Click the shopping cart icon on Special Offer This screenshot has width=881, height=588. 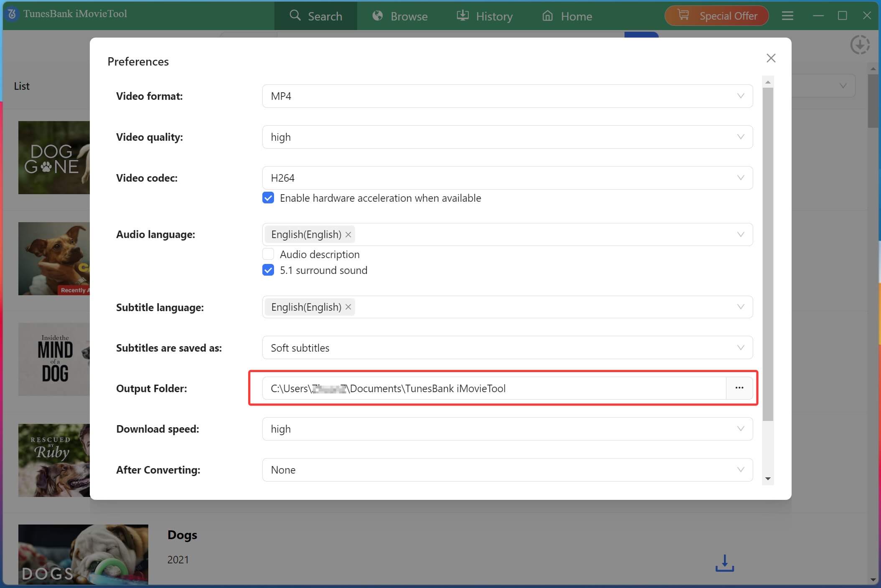coord(684,15)
